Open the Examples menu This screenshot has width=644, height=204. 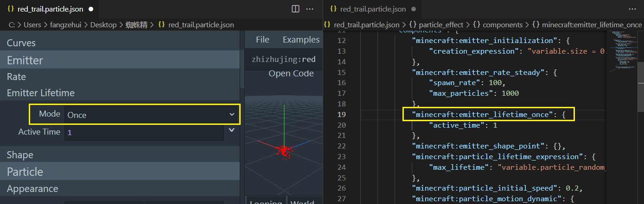point(301,40)
